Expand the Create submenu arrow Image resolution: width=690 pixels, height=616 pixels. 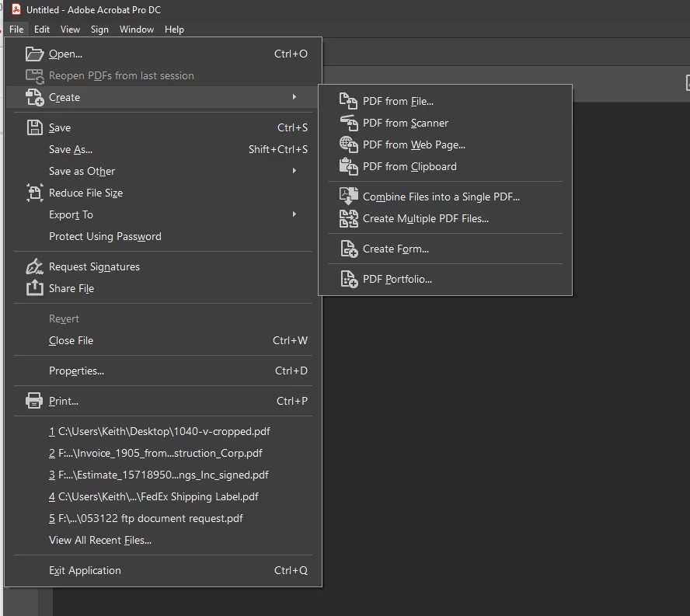coord(294,97)
